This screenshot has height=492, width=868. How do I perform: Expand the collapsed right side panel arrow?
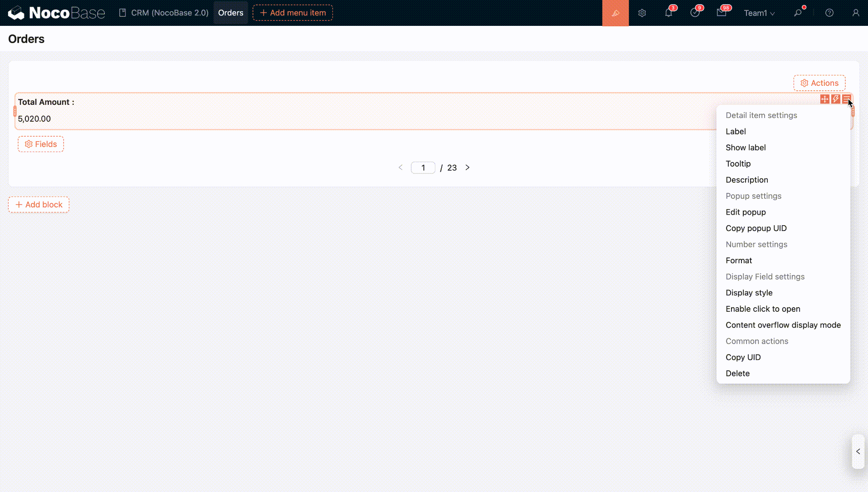[x=858, y=452]
